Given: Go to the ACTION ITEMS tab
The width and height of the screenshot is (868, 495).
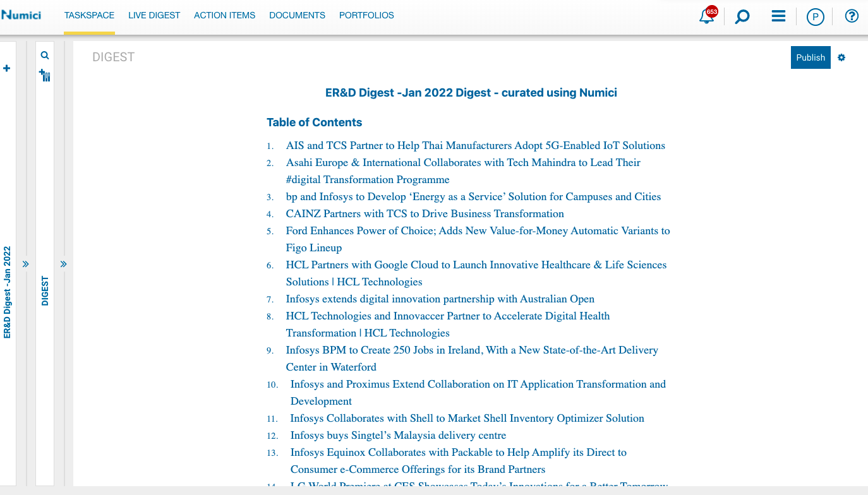Looking at the screenshot, I should point(225,15).
